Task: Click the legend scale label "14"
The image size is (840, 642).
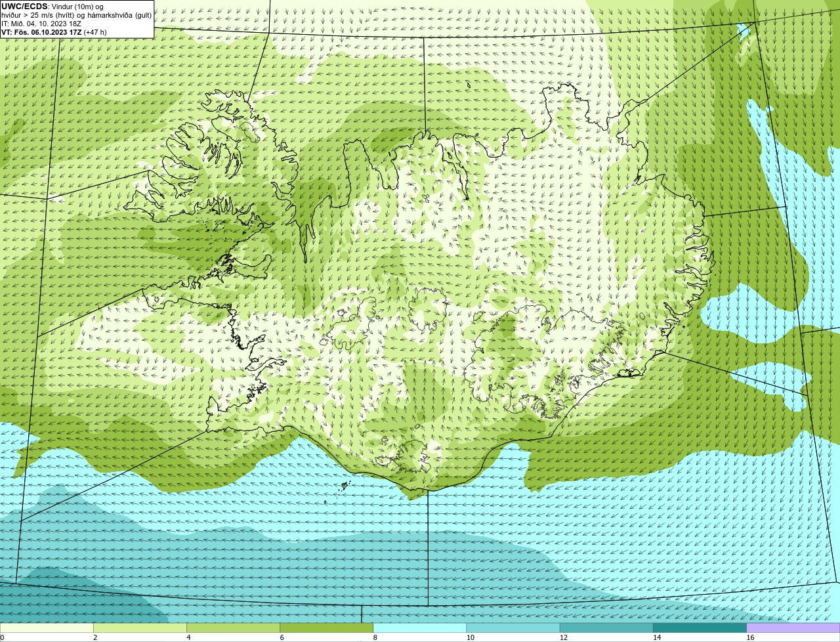Action: click(x=657, y=637)
